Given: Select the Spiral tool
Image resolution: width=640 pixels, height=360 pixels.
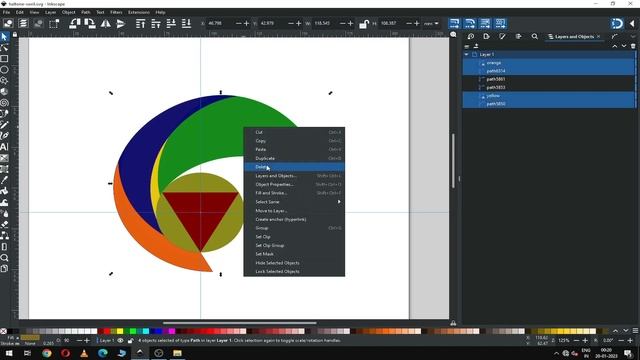Looking at the screenshot, I should [x=4, y=103].
